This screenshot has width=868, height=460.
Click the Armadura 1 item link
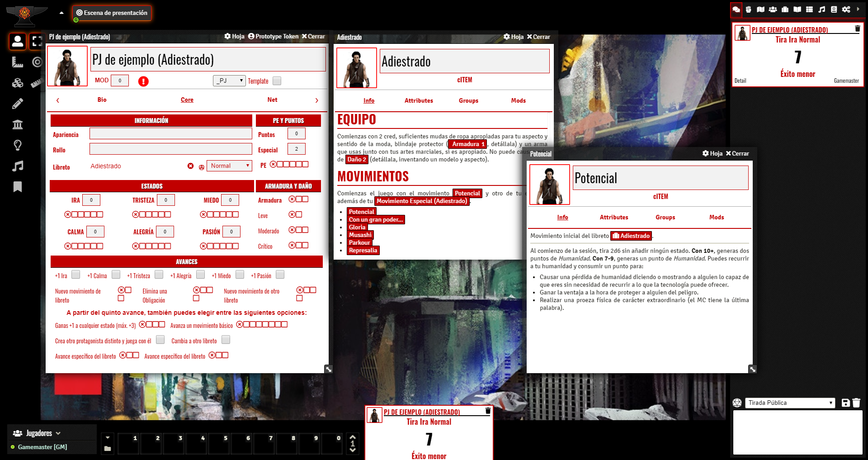tap(467, 144)
